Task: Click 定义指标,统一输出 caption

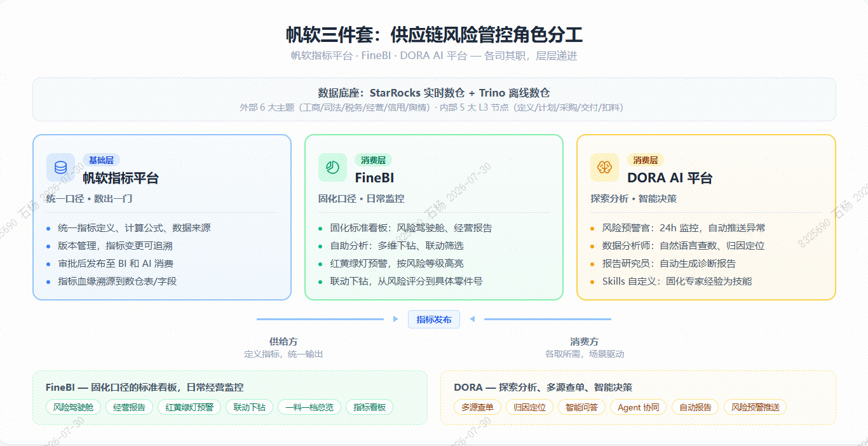Action: pyautogui.click(x=283, y=354)
